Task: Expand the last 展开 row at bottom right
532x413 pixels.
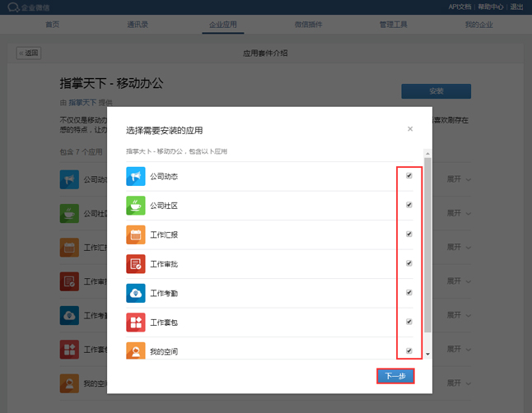Action: pos(459,383)
